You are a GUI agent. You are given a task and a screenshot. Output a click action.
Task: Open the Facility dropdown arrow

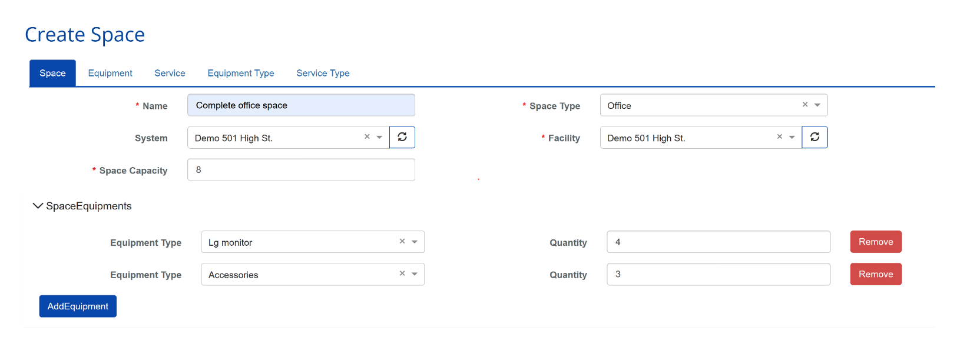pos(792,138)
